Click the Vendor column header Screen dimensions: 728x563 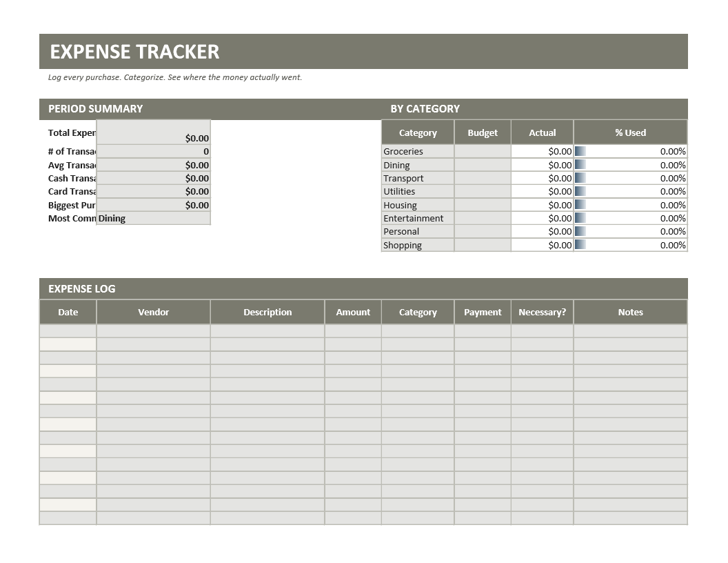click(154, 312)
